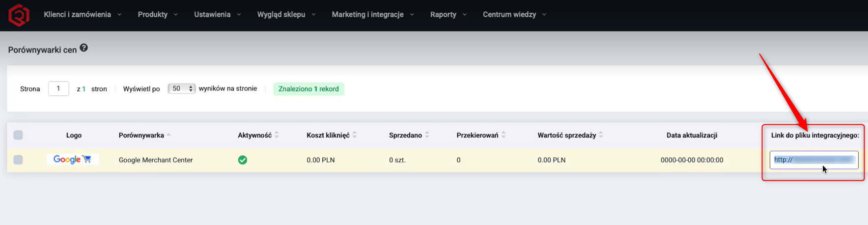868x225 pixels.
Task: Sort by Wartość sprzedaży column arrows
Action: [601, 135]
